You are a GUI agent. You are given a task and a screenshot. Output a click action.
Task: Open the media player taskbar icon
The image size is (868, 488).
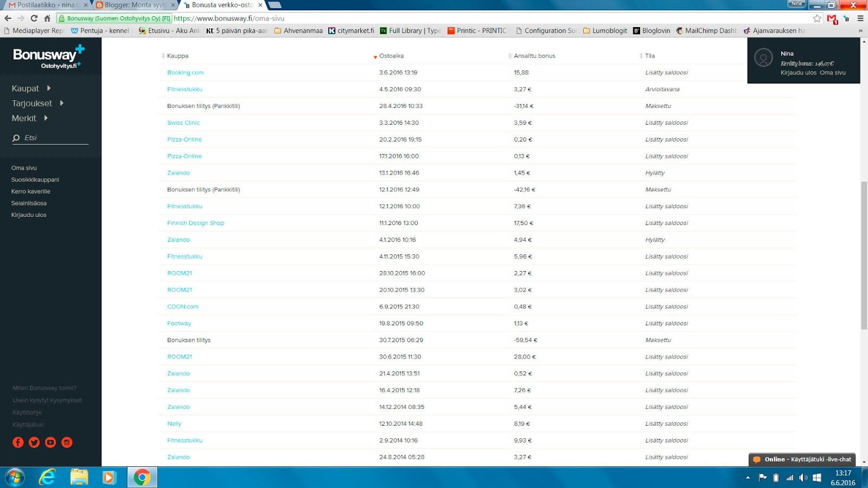(109, 478)
